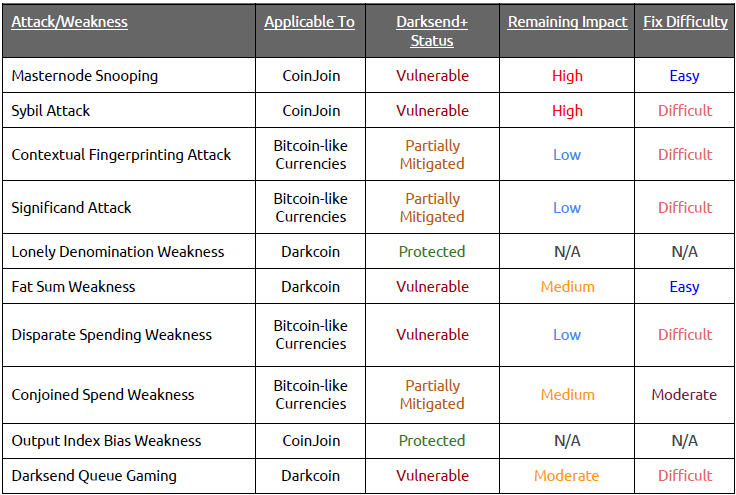736x495 pixels.
Task: Click the Attack/Weakness column header
Action: coord(69,22)
